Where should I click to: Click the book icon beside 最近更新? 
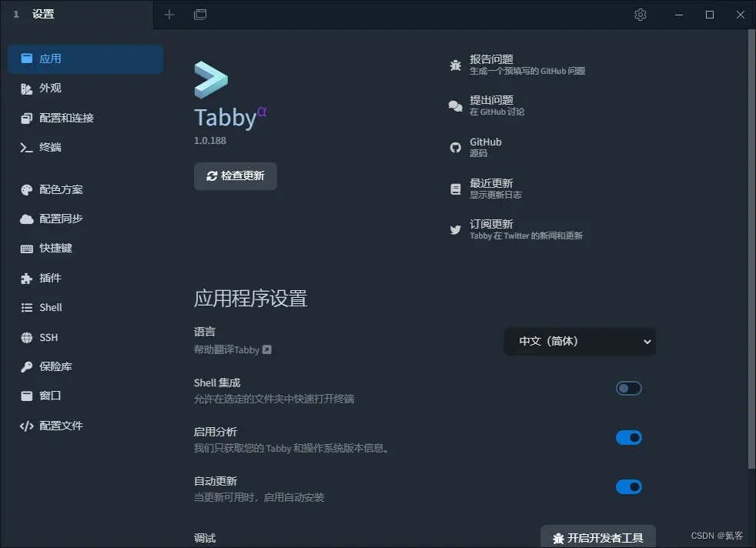pos(455,189)
